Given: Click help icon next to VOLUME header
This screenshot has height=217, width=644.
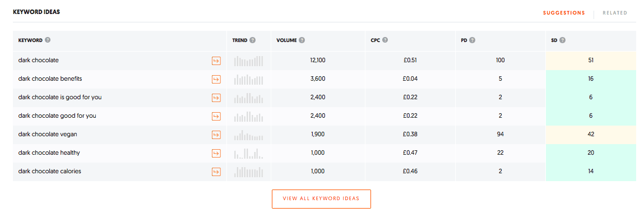Looking at the screenshot, I should coord(302,40).
